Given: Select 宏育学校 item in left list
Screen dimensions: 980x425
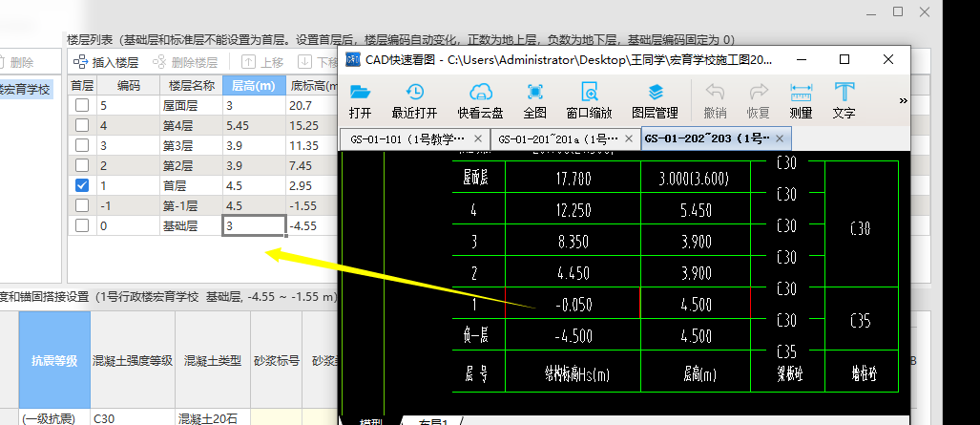Looking at the screenshot, I should 27,90.
